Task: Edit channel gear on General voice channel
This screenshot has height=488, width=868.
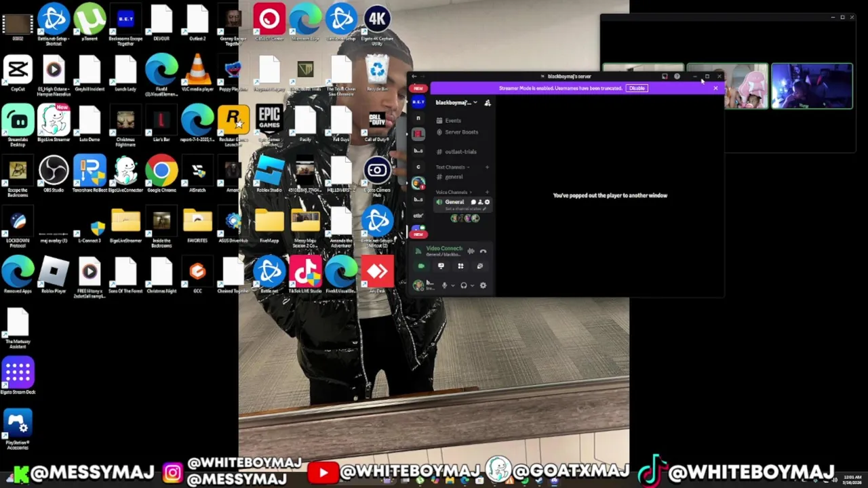Action: [487, 202]
